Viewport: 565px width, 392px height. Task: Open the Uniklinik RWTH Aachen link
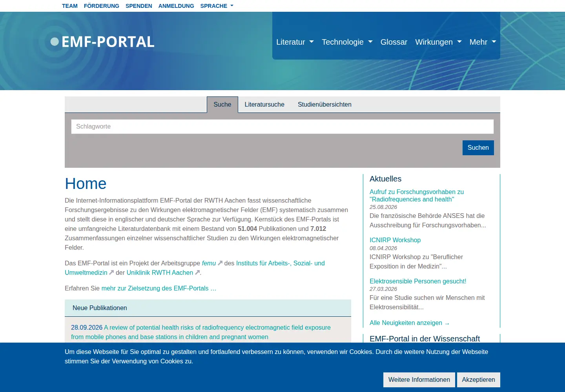[x=160, y=272]
